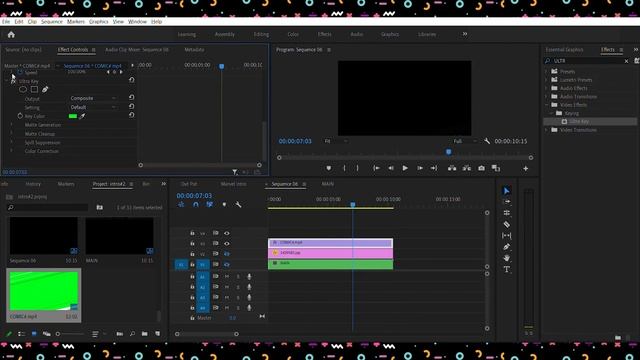640x360 pixels.
Task: Switch to Essential Graphics tab
Action: (x=564, y=50)
